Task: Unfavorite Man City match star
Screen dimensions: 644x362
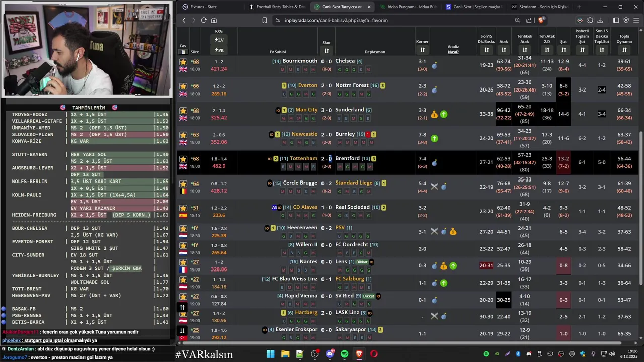Action: 183,110
